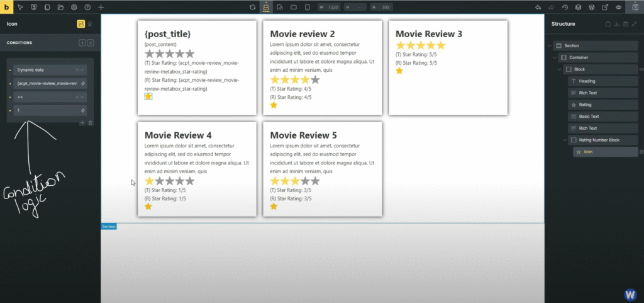This screenshot has width=644, height=303.
Task: Toggle the yellow conditions icon beside Icon title
Action: [81, 24]
